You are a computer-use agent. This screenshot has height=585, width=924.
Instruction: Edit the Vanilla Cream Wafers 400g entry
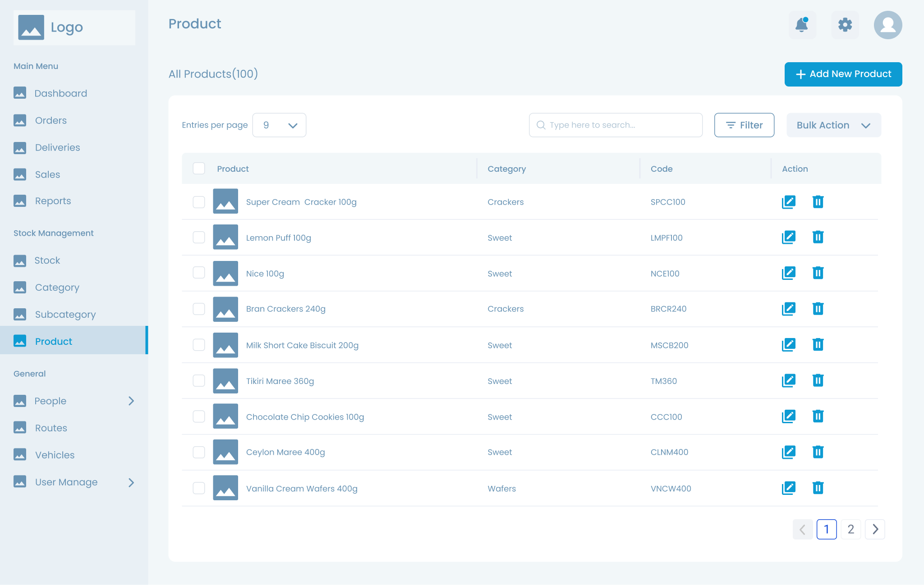(789, 487)
